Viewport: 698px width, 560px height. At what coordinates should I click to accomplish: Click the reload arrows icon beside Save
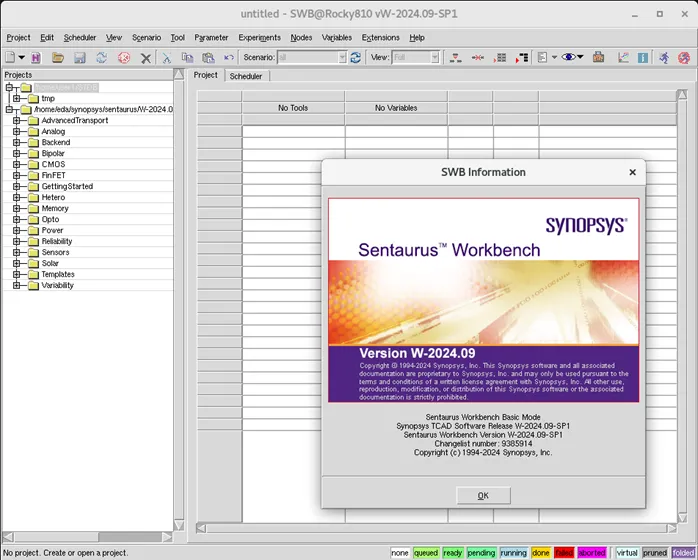click(x=101, y=57)
